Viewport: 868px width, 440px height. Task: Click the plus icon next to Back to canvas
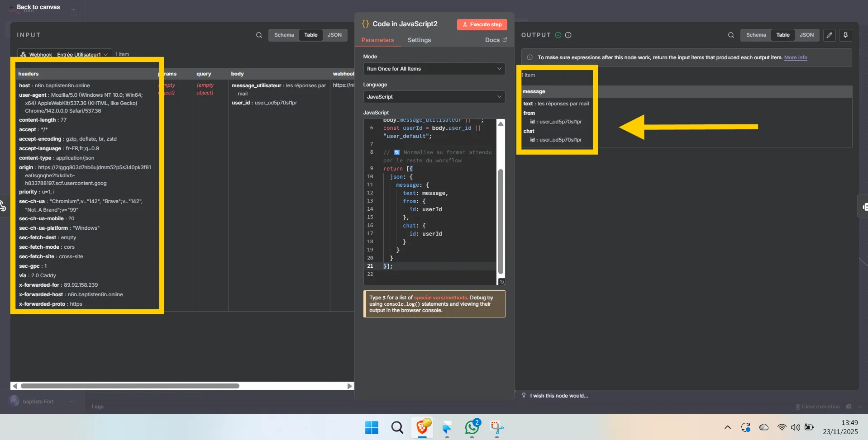(74, 9)
